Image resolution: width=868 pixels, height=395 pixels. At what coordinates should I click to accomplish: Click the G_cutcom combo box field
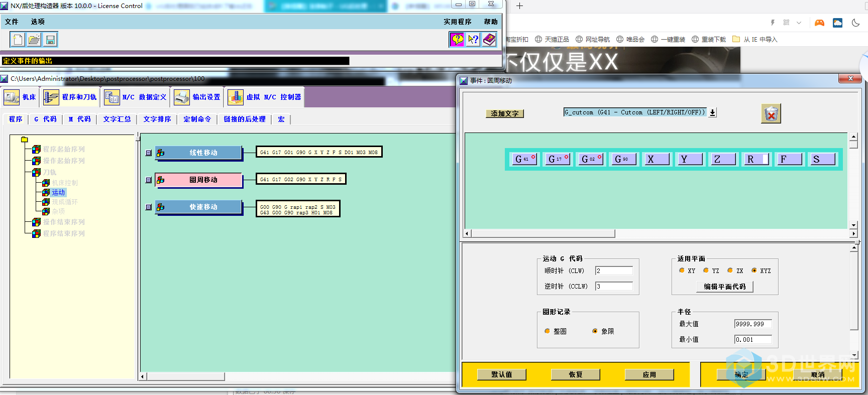(635, 112)
